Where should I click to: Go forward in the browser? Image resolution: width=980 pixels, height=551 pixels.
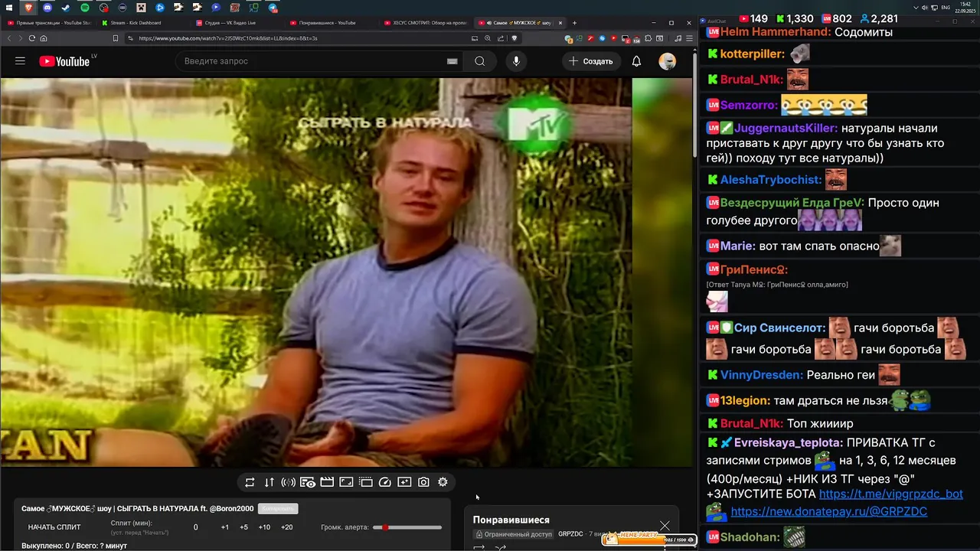(x=21, y=38)
